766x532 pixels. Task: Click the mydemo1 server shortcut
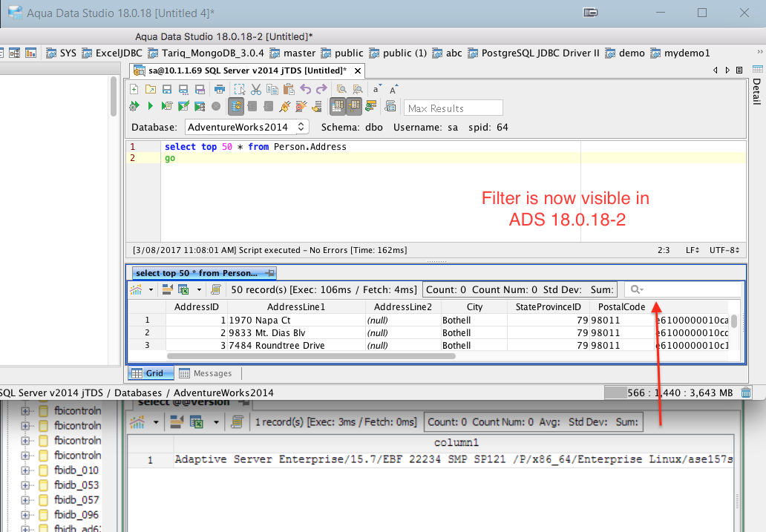[x=680, y=53]
